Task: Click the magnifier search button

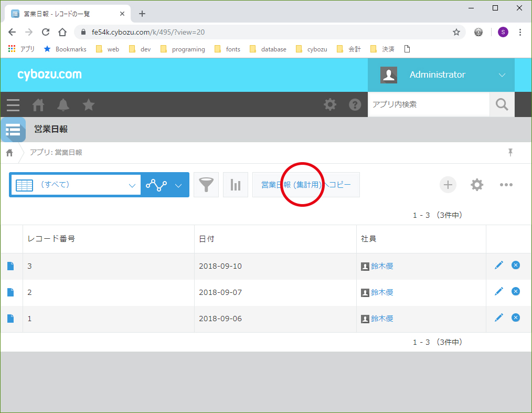Action: (502, 104)
